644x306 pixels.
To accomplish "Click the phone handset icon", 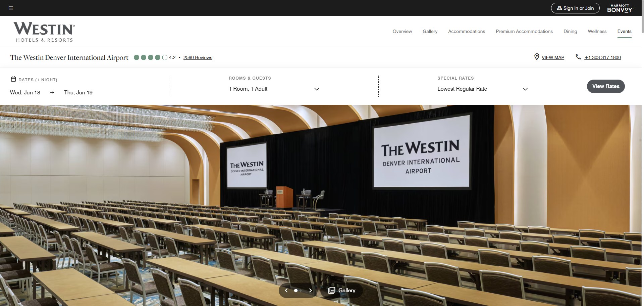I will coord(578,57).
